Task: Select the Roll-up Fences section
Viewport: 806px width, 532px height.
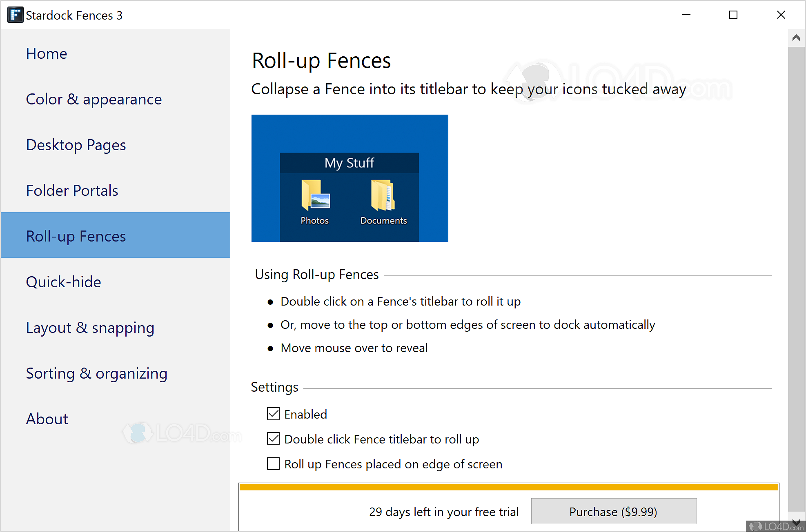Action: [x=76, y=236]
